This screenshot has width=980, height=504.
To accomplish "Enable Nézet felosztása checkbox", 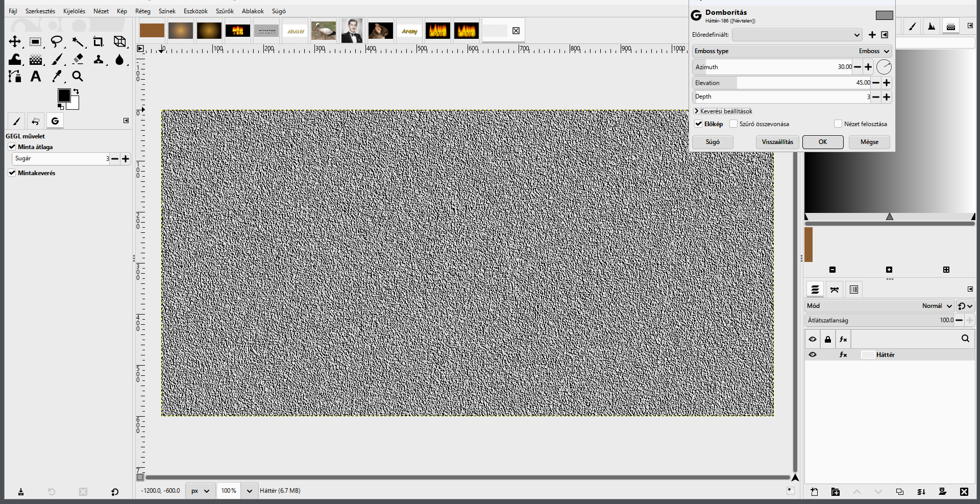I will pyautogui.click(x=838, y=124).
